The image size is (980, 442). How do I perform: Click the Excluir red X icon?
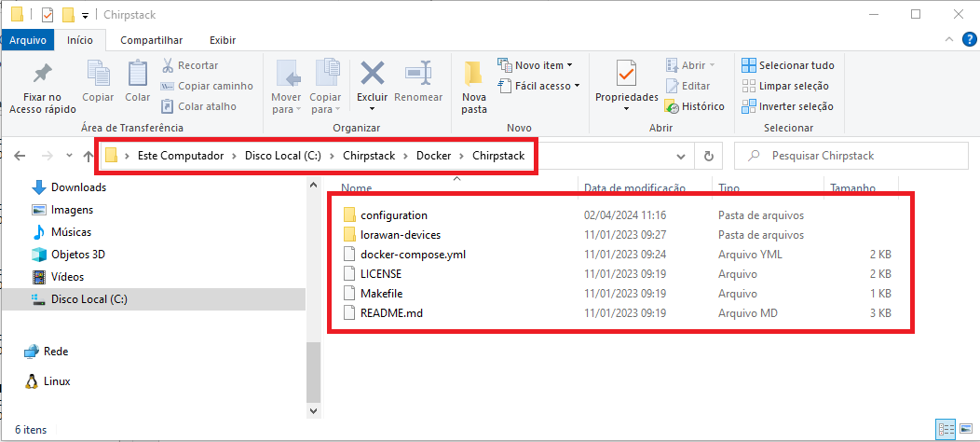[373, 74]
